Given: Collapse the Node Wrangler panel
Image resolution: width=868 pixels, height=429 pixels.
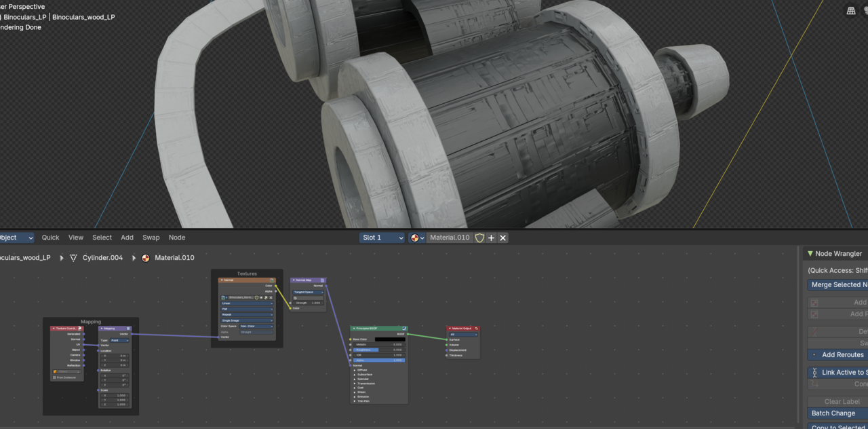Looking at the screenshot, I should coord(810,254).
